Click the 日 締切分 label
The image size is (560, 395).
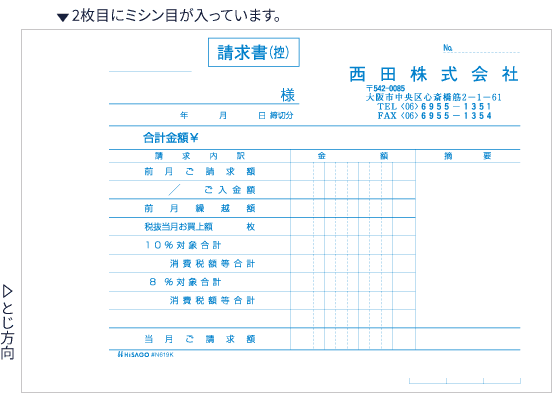276,115
